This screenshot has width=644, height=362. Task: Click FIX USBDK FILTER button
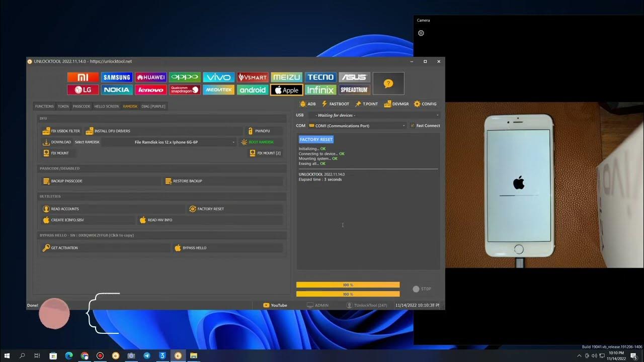(x=61, y=131)
